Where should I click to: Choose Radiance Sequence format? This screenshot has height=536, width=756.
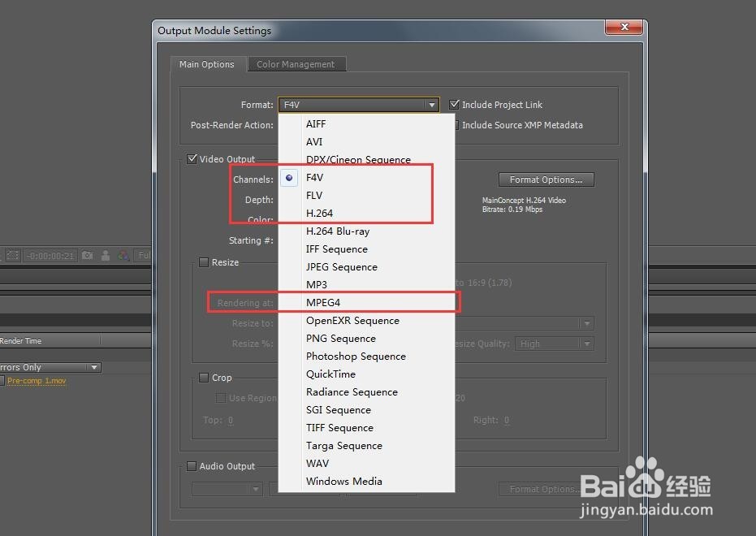coord(366,391)
